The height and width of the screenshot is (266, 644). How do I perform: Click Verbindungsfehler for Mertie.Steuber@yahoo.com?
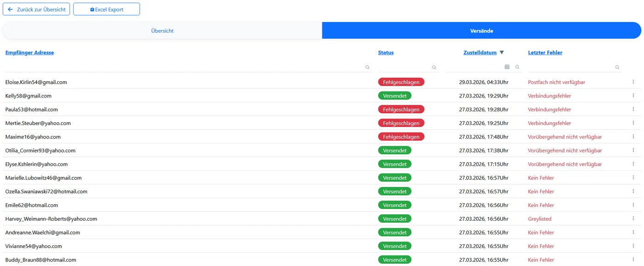[x=550, y=123]
